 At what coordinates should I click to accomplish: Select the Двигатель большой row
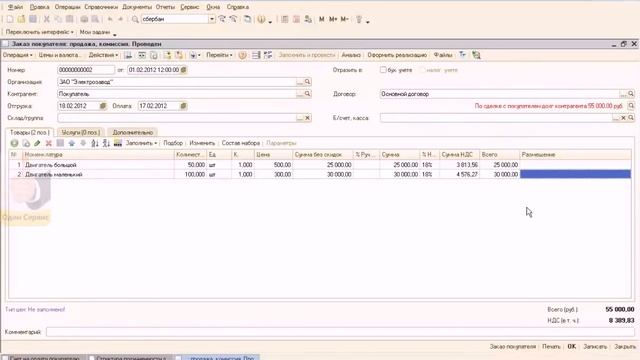[320, 165]
